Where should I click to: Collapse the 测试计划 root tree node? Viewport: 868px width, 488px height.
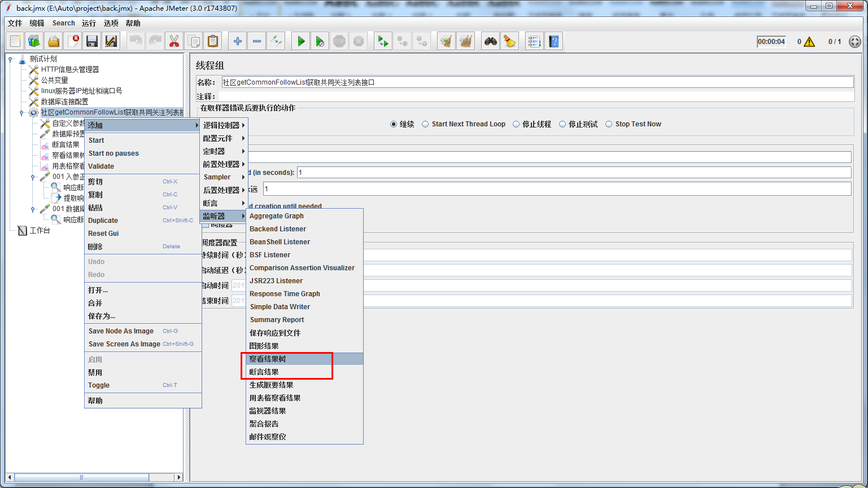coord(11,59)
